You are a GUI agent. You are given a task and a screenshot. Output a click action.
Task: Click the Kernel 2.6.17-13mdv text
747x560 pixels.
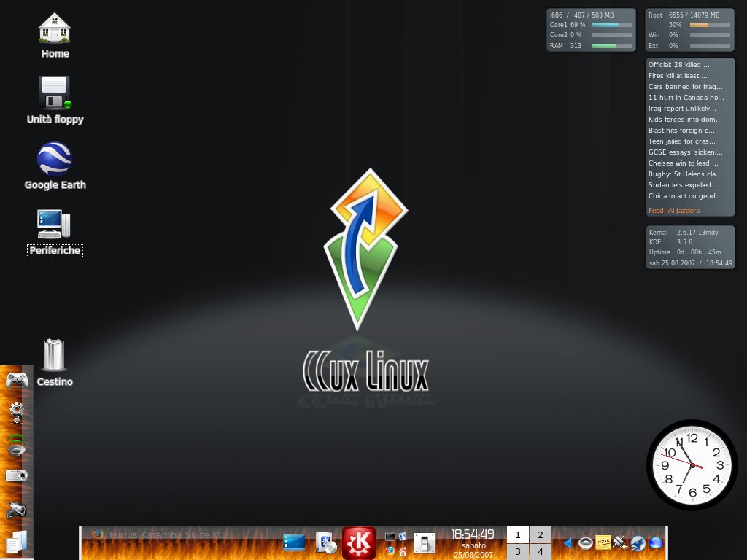click(683, 233)
